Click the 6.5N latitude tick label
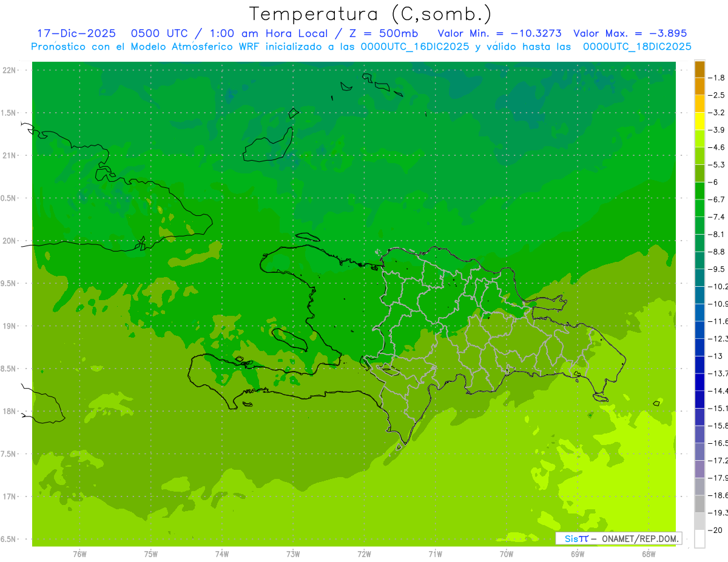This screenshot has width=728, height=562. click(8, 539)
